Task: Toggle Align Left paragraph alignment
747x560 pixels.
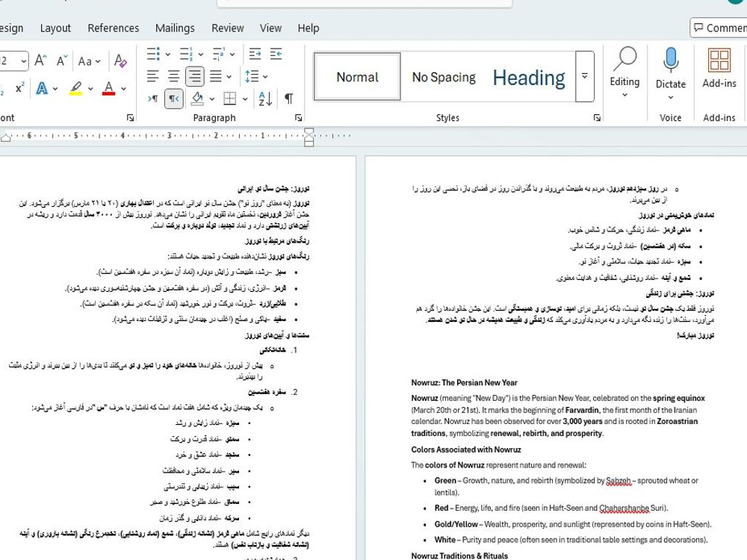Action: 152,76
